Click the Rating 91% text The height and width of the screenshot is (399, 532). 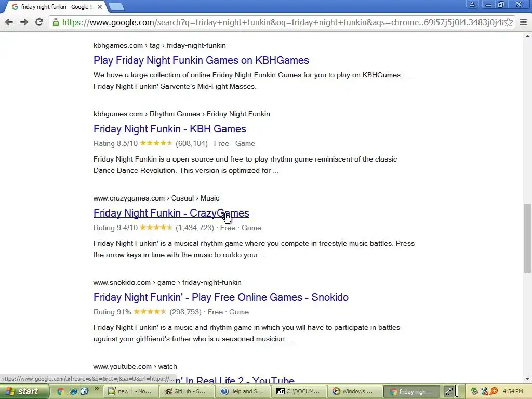click(112, 312)
